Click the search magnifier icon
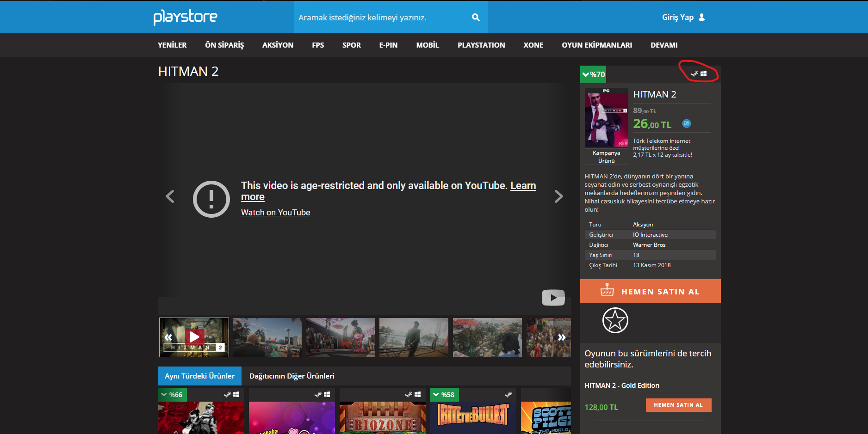The height and width of the screenshot is (434, 868). [x=476, y=18]
